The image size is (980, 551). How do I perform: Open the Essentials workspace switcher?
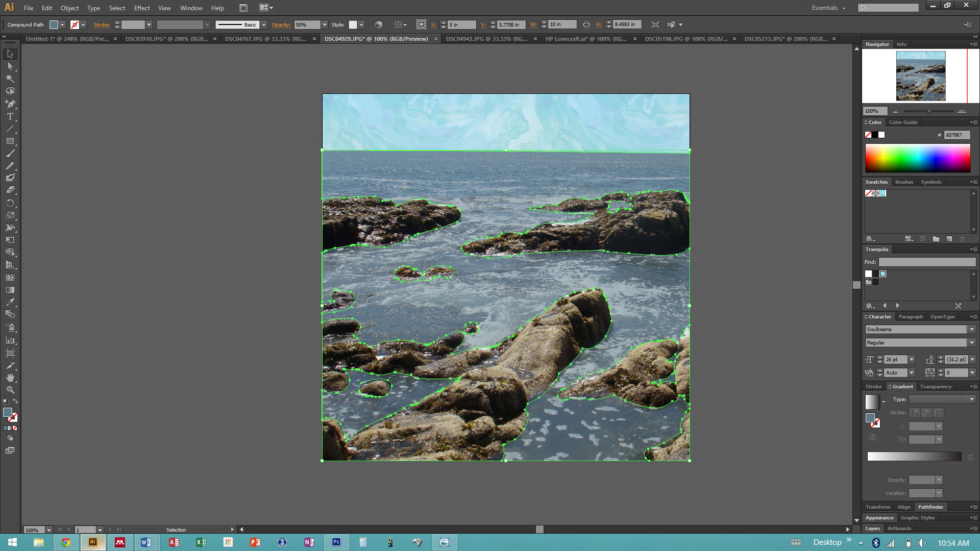[828, 8]
